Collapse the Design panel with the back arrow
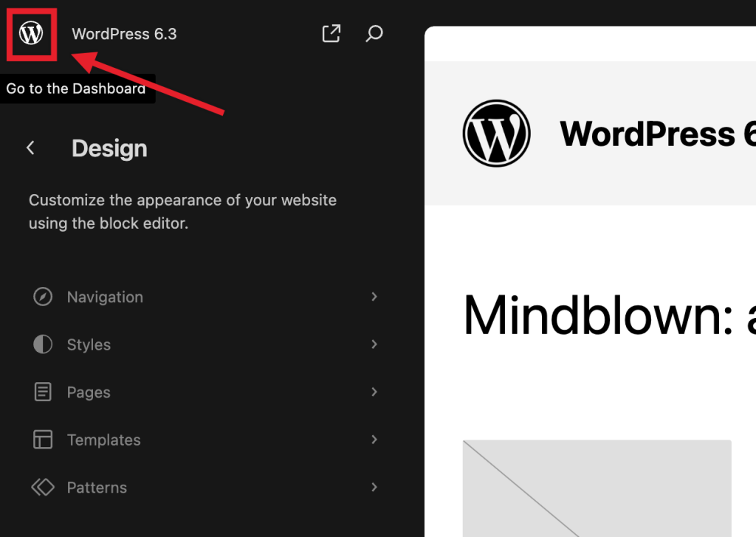 click(30, 148)
